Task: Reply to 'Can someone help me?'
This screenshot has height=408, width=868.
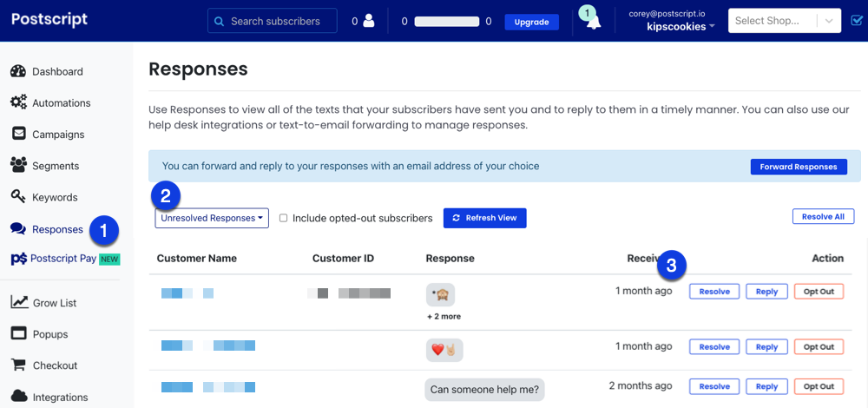Action: 766,386
